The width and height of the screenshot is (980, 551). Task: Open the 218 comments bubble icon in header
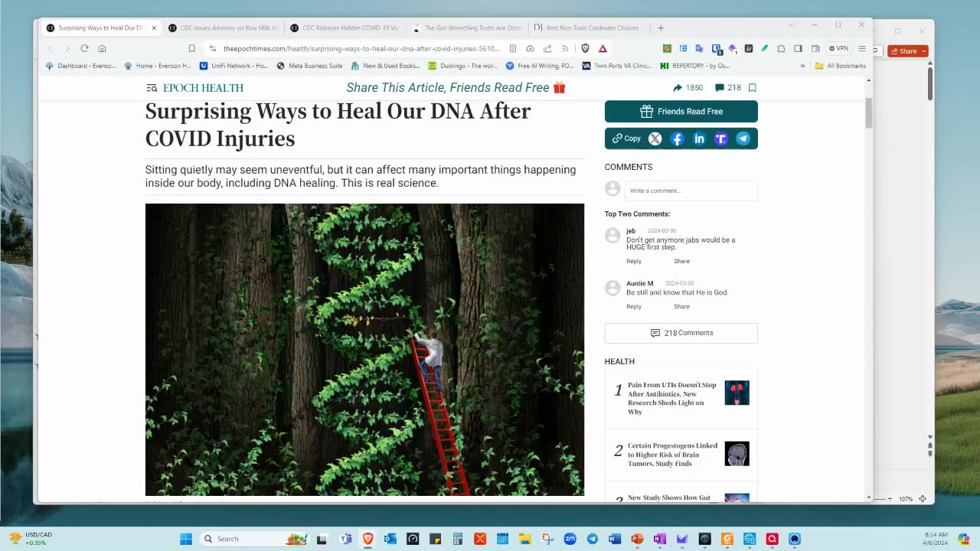tap(720, 88)
